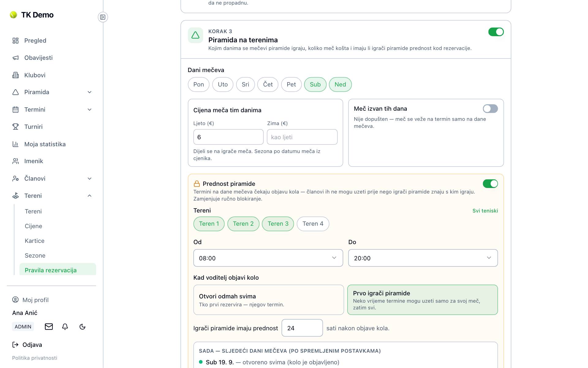Open the Do end time dropdown
588x368 pixels.
(x=423, y=258)
